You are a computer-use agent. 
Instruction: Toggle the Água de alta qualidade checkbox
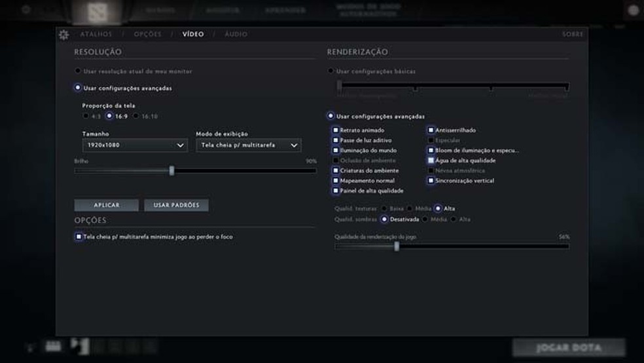point(431,161)
